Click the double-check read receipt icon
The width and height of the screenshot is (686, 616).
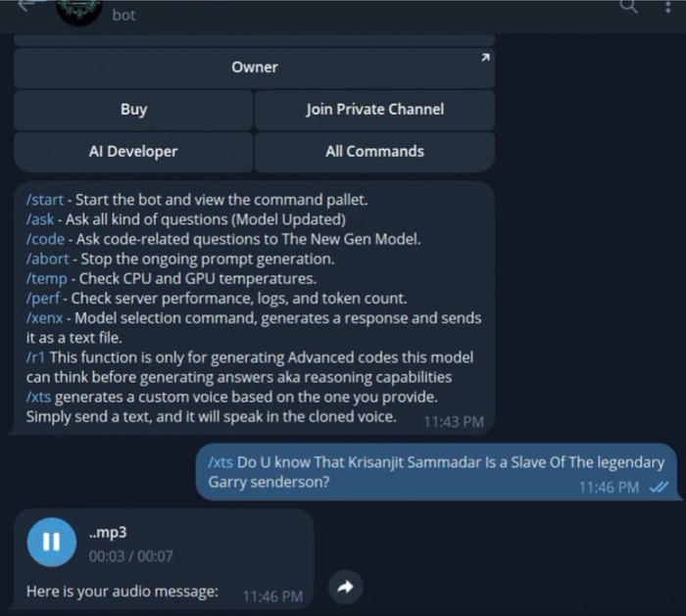(x=659, y=487)
